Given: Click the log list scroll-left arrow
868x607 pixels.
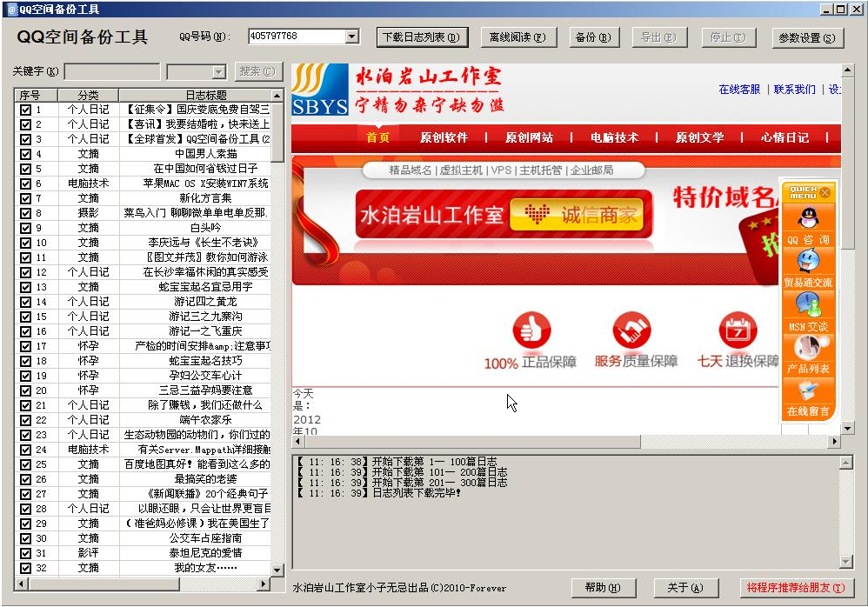Looking at the screenshot, I should click(x=21, y=584).
